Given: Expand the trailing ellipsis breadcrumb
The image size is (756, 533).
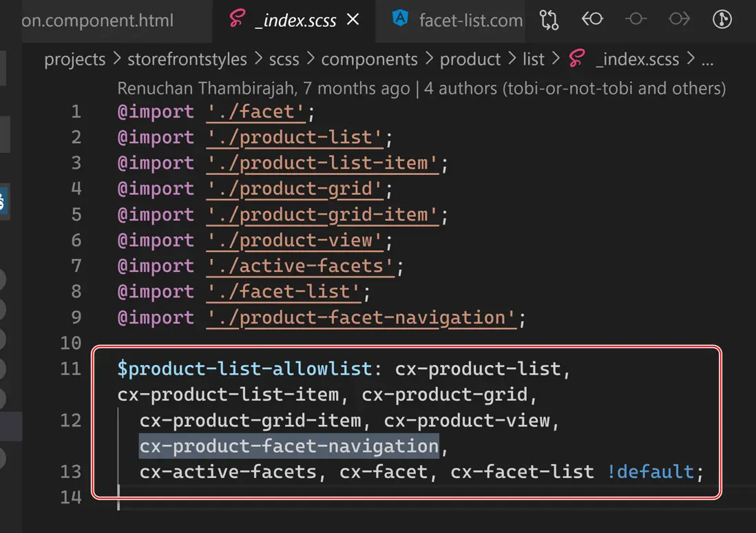Looking at the screenshot, I should (706, 59).
